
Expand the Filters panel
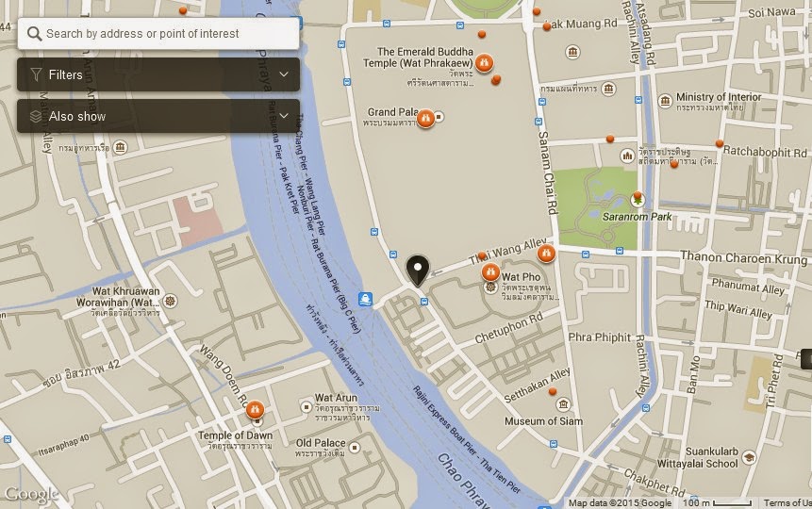pyautogui.click(x=158, y=74)
